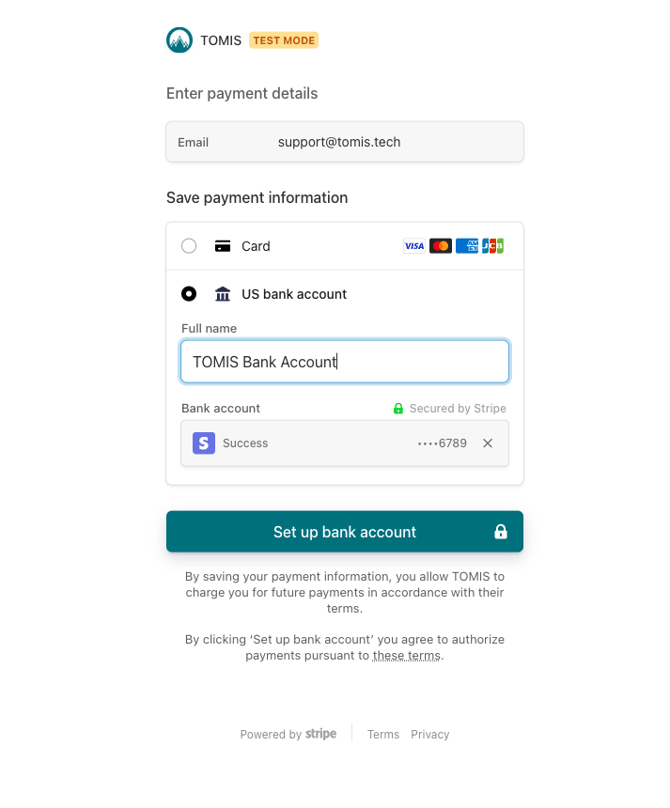
Task: Click the credit card icon
Action: 223,246
